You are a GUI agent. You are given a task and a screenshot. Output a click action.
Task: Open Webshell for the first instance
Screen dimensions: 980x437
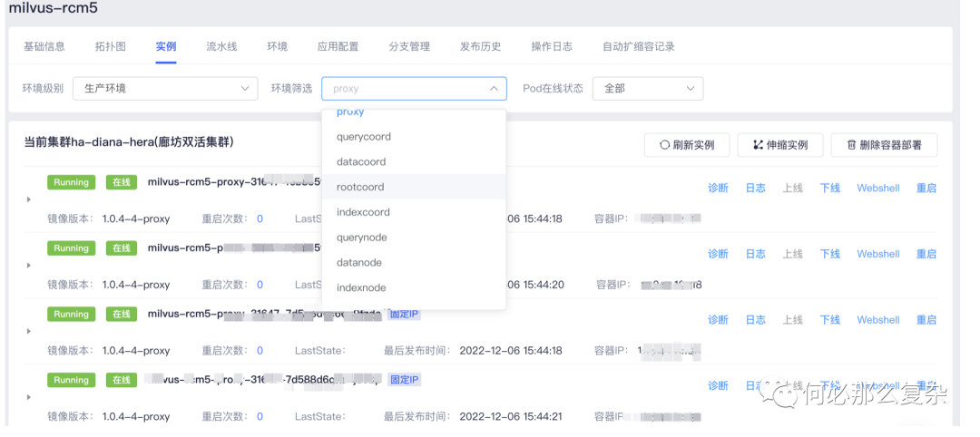[878, 188]
